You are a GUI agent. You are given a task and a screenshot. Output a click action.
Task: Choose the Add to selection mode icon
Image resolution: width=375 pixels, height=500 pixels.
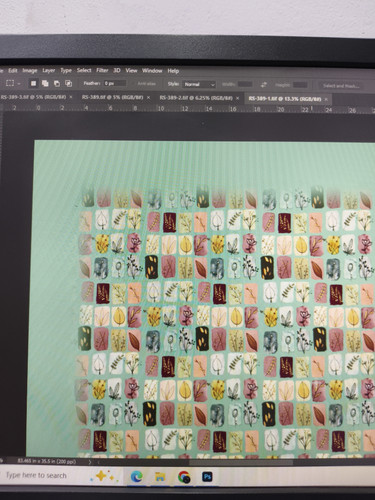[45, 84]
